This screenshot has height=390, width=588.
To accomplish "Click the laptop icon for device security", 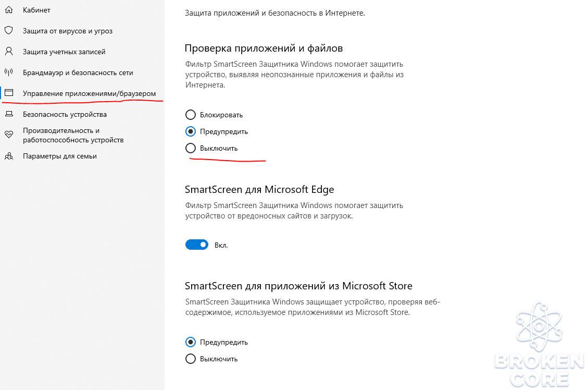I will (9, 114).
